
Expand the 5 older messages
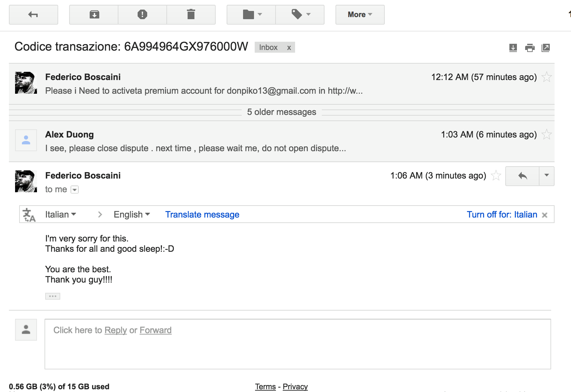click(281, 112)
